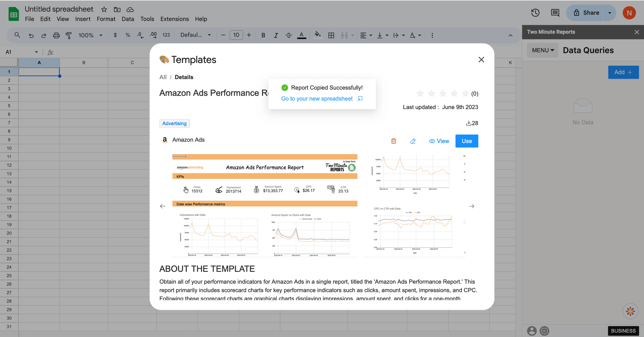Viewport: 644px width, 337px height.
Task: Open the View menu
Action: [63, 19]
